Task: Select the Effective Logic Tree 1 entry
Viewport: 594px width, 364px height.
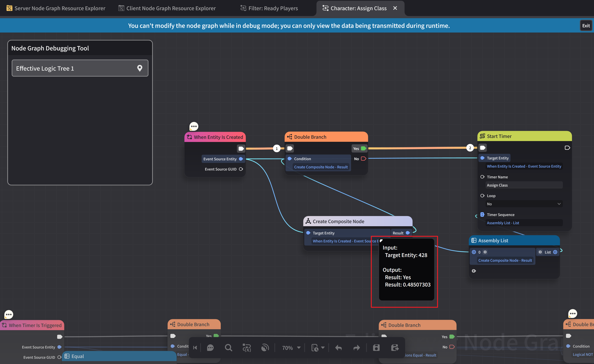Action: [x=80, y=68]
